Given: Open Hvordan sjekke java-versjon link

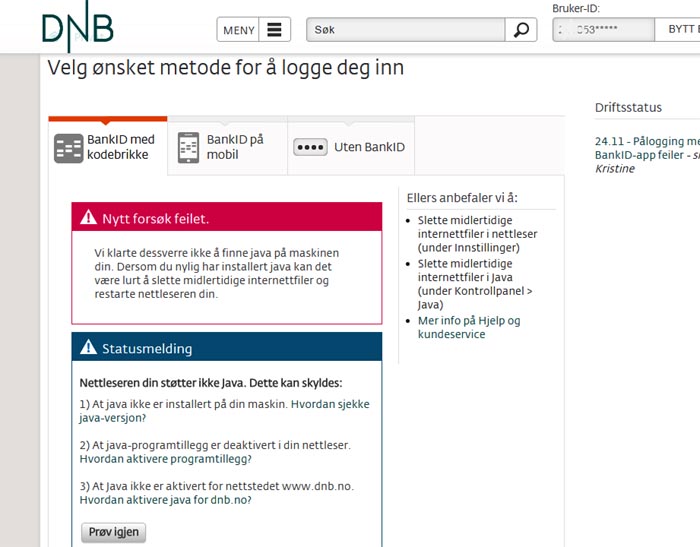Looking at the screenshot, I should tap(225, 411).
